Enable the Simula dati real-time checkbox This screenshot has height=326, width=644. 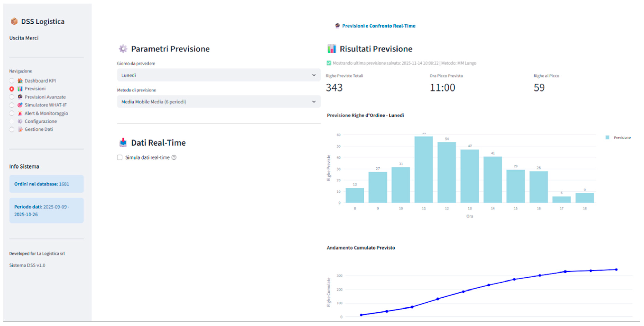(120, 157)
